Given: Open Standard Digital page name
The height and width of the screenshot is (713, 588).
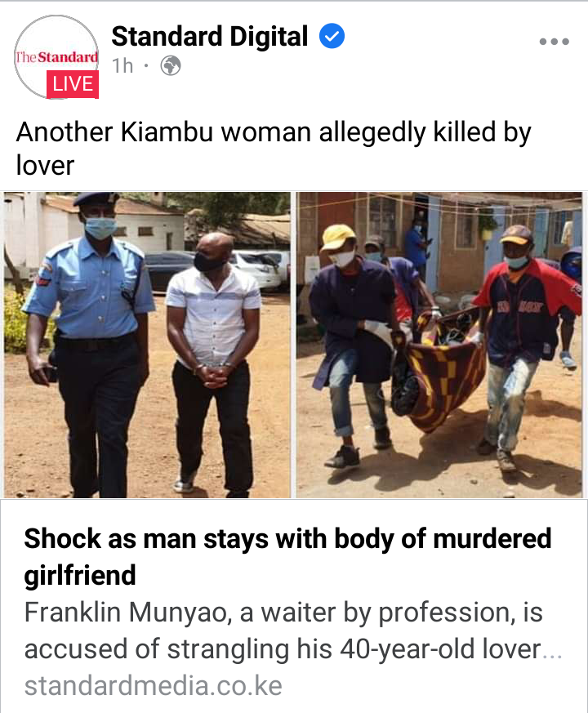Looking at the screenshot, I should pyautogui.click(x=210, y=37).
